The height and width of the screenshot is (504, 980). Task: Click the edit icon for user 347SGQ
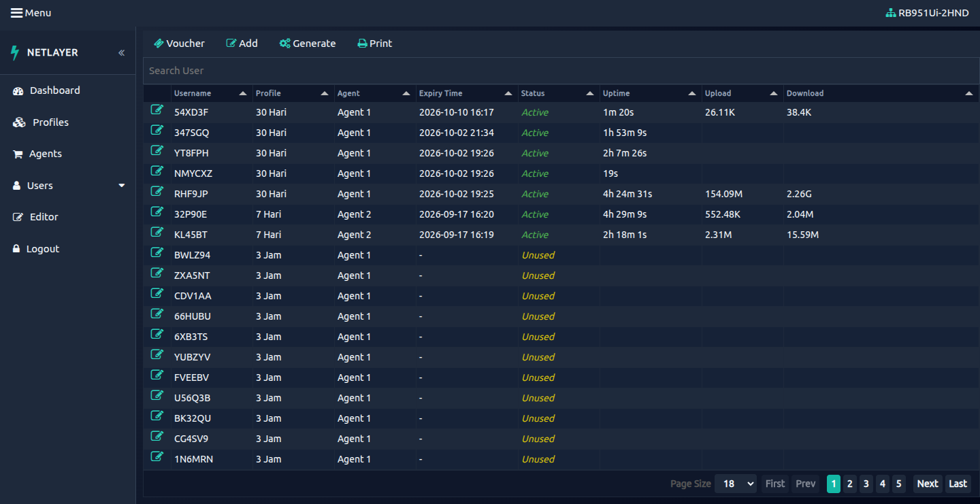157,130
